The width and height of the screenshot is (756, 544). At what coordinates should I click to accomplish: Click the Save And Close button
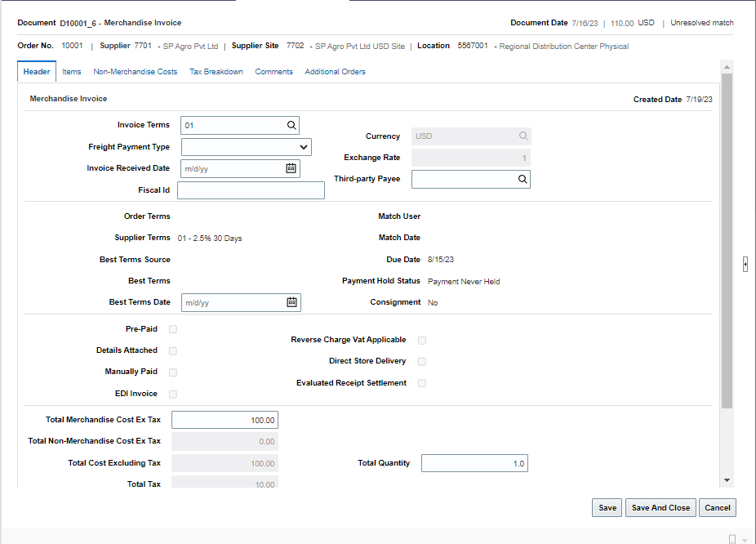[x=660, y=507]
